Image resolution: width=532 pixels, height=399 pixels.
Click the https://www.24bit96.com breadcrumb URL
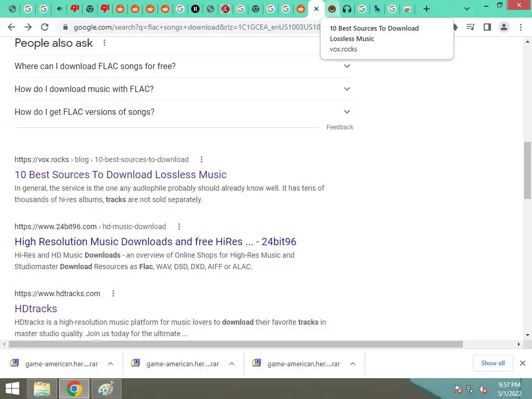click(56, 227)
